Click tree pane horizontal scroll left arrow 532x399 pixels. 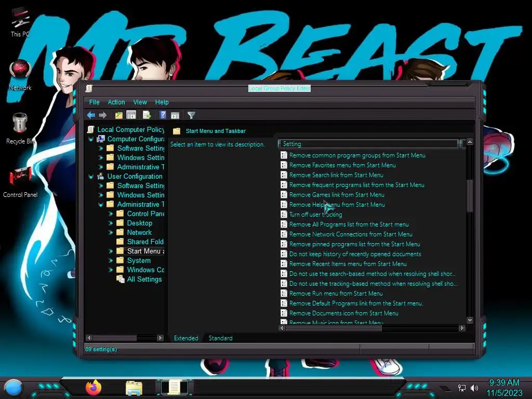[89, 338]
